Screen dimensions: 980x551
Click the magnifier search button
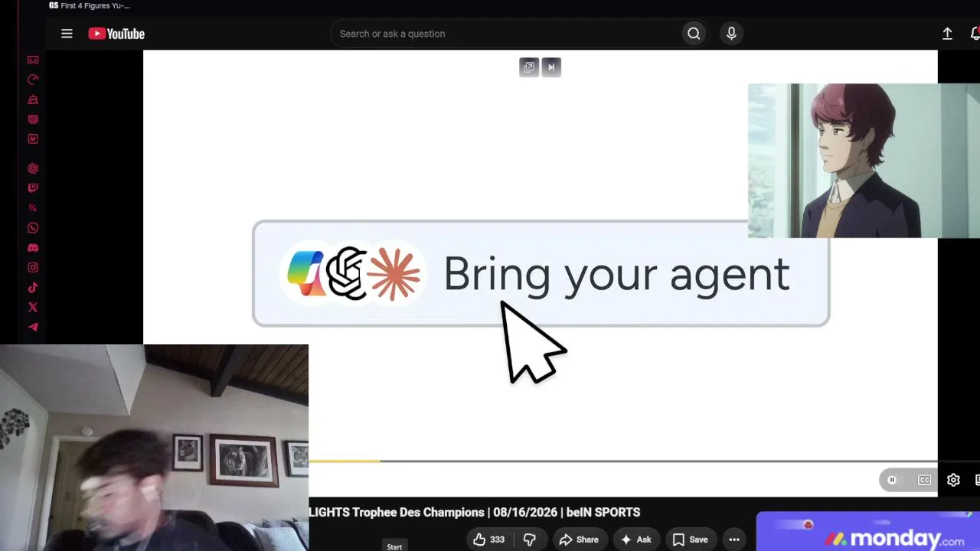(x=694, y=34)
